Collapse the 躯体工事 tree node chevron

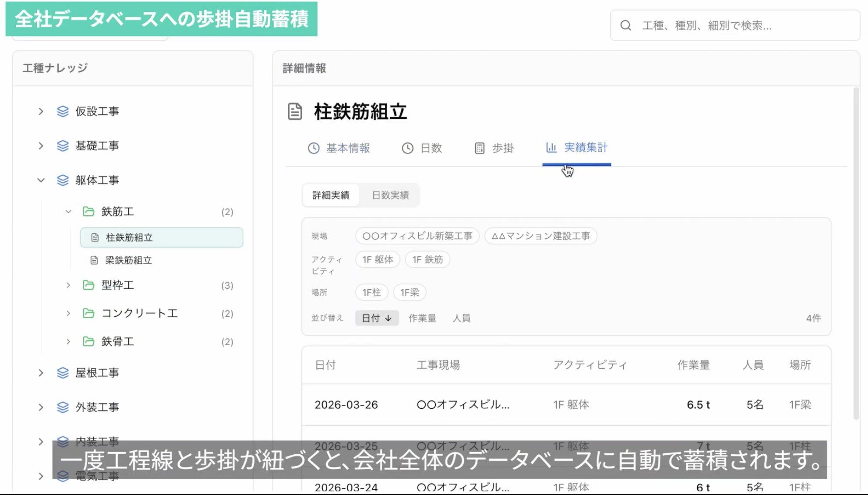point(41,180)
